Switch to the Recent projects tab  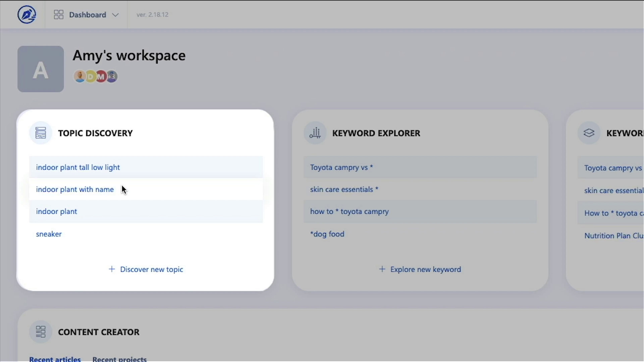(119, 359)
